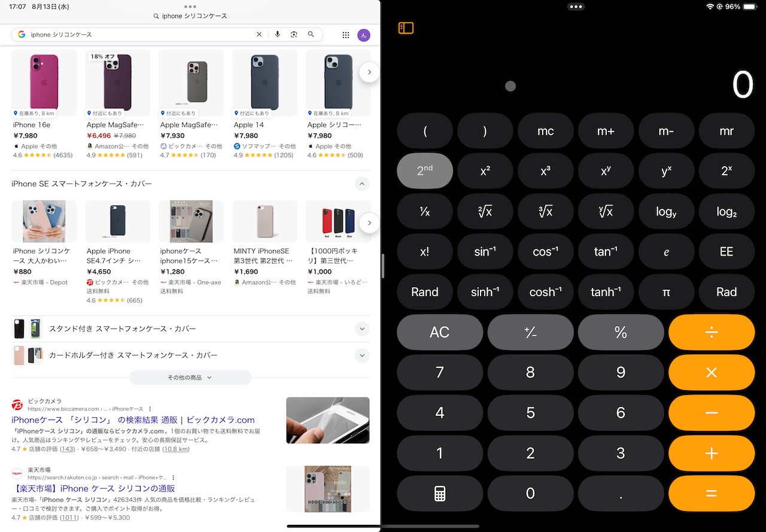Tap the number 0 key
This screenshot has height=532, width=766.
tap(530, 494)
